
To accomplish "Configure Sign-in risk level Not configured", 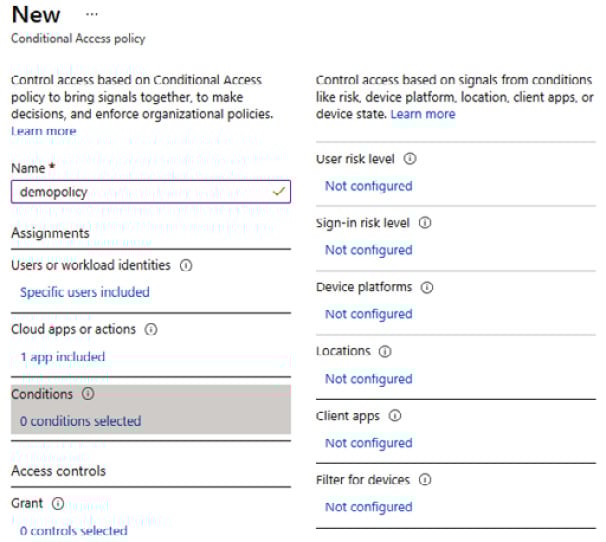I will point(369,250).
